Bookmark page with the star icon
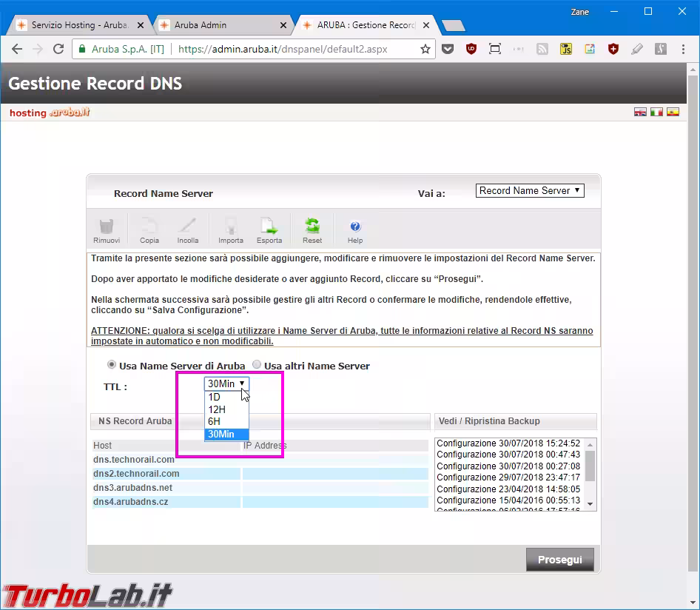700x610 pixels. (425, 50)
